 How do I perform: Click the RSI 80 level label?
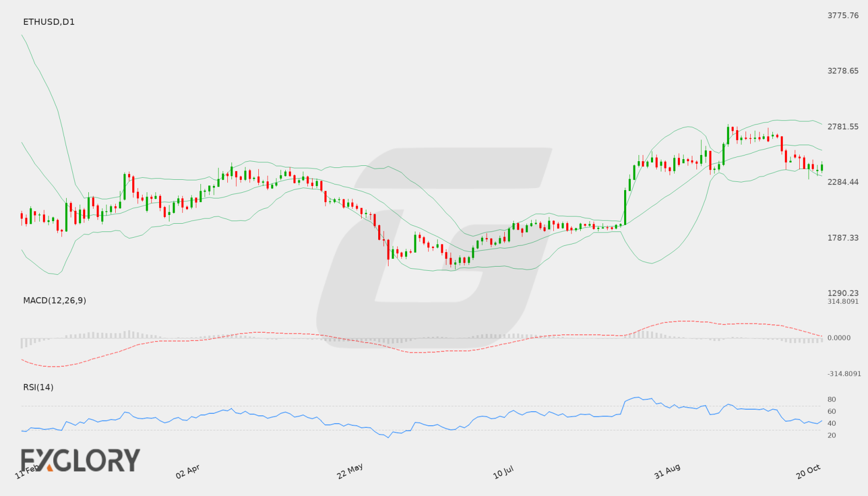coord(832,399)
